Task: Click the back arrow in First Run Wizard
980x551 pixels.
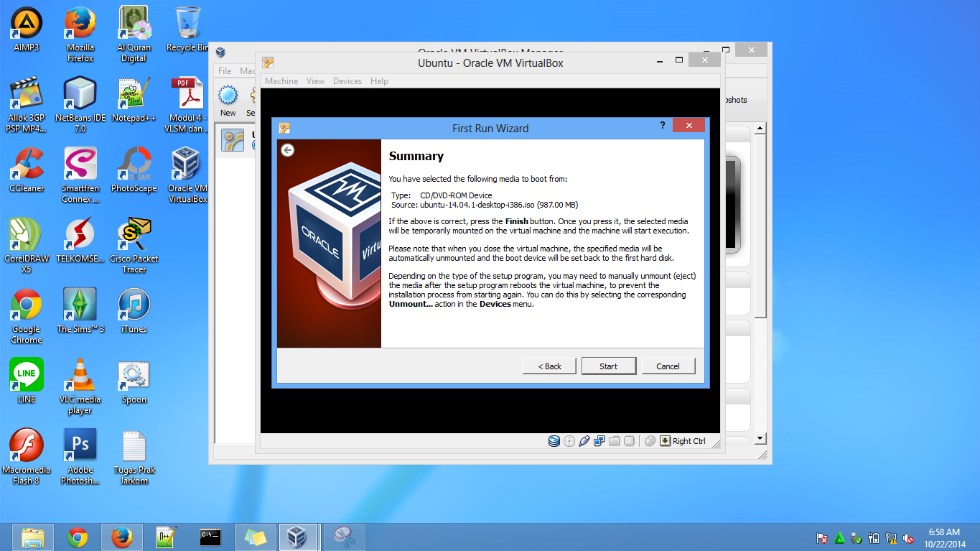Action: (x=288, y=150)
